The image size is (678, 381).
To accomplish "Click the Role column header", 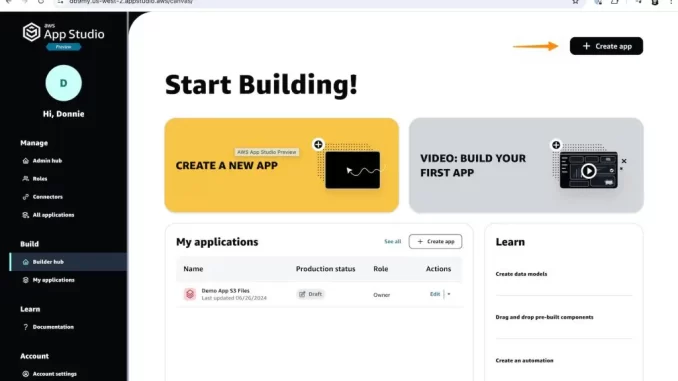I will click(381, 269).
